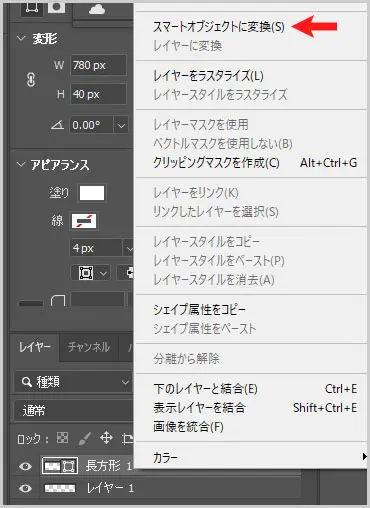Click the レイヤー 1 layer name
This screenshot has height=508, width=370.
tap(110, 489)
